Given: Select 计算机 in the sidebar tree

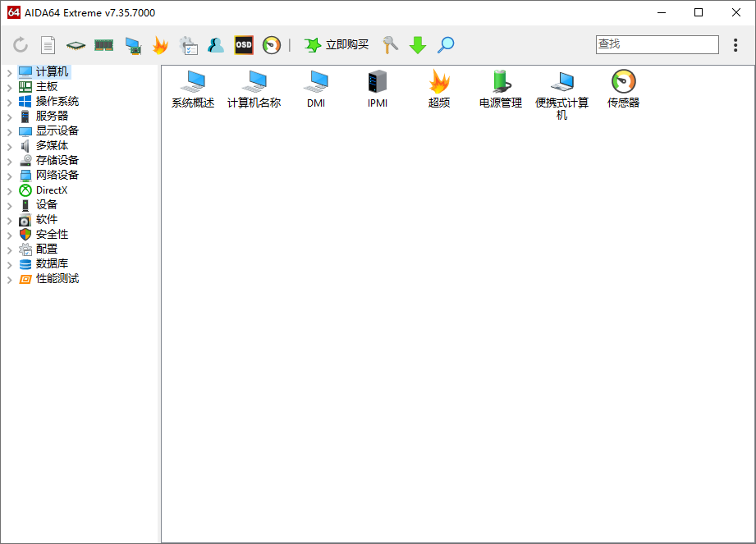Looking at the screenshot, I should click(x=47, y=71).
